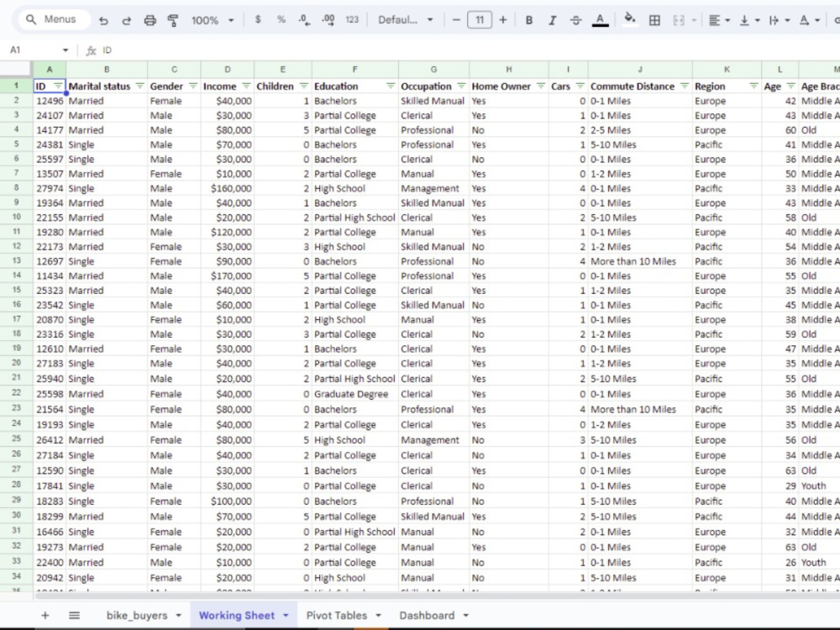Increase decimal places icon
This screenshot has width=840, height=630.
(328, 20)
